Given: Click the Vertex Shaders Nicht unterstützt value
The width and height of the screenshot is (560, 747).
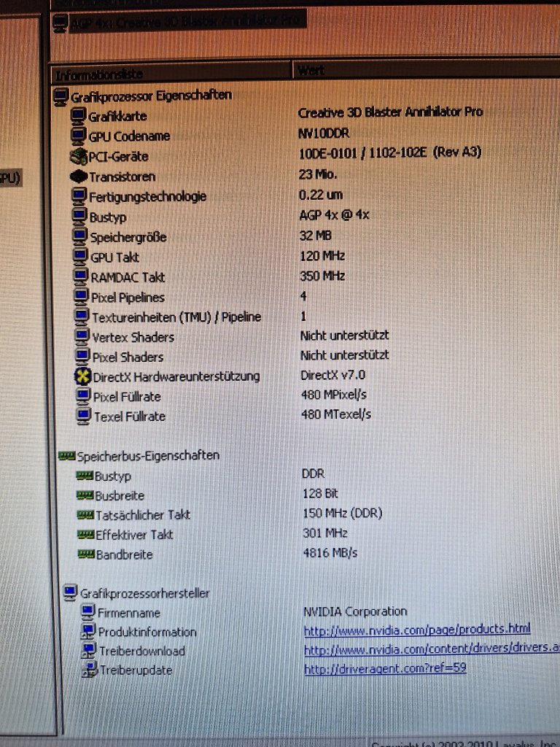Looking at the screenshot, I should pyautogui.click(x=344, y=336).
